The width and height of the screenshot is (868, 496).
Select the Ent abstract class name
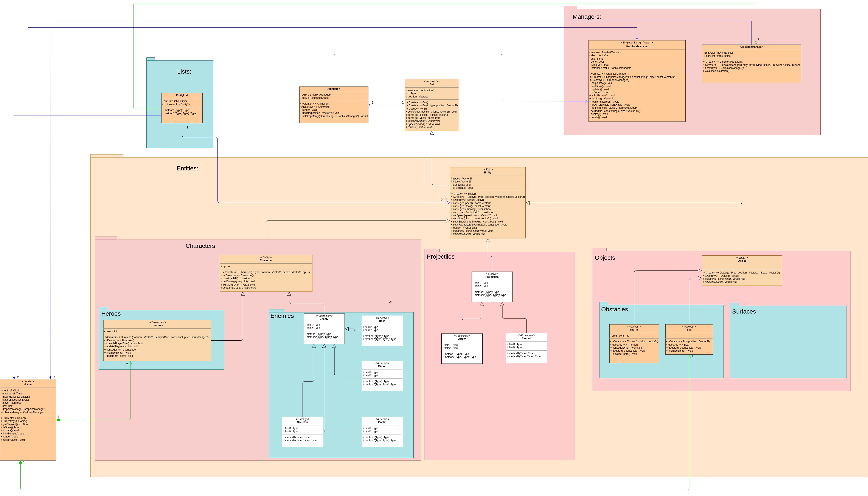tap(432, 85)
